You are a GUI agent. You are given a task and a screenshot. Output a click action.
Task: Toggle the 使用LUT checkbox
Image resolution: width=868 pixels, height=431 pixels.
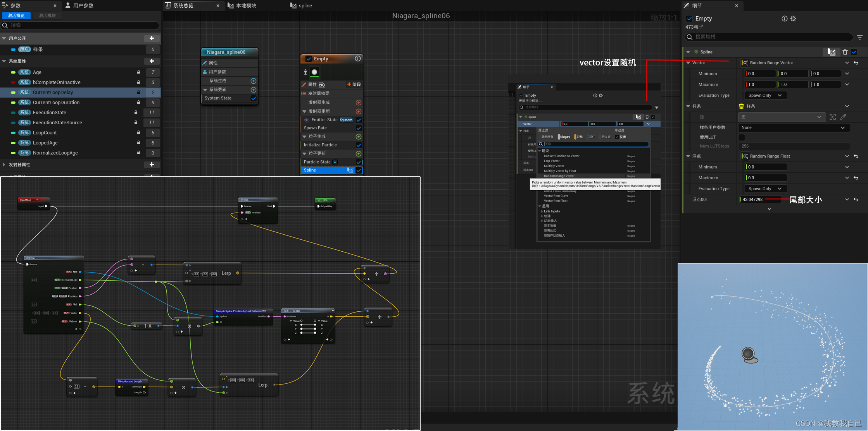(742, 137)
